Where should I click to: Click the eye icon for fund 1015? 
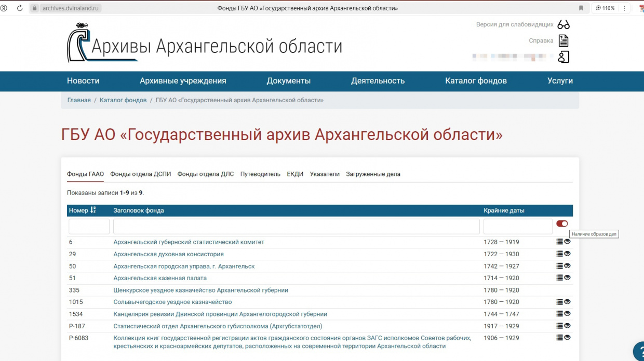(x=567, y=302)
